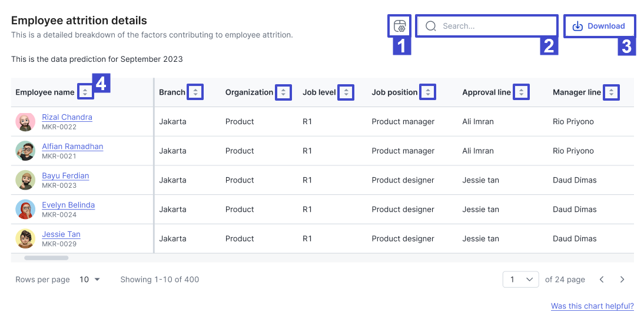Focus the Search input field
Screen dimensions: 644x322
pos(487,26)
